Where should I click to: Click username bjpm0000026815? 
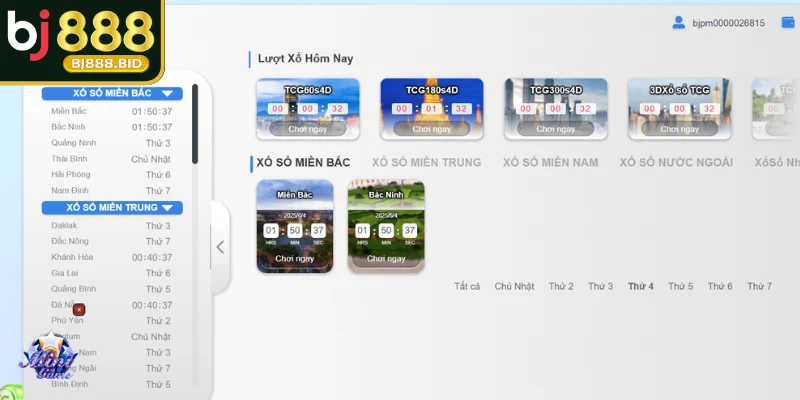pyautogui.click(x=728, y=23)
